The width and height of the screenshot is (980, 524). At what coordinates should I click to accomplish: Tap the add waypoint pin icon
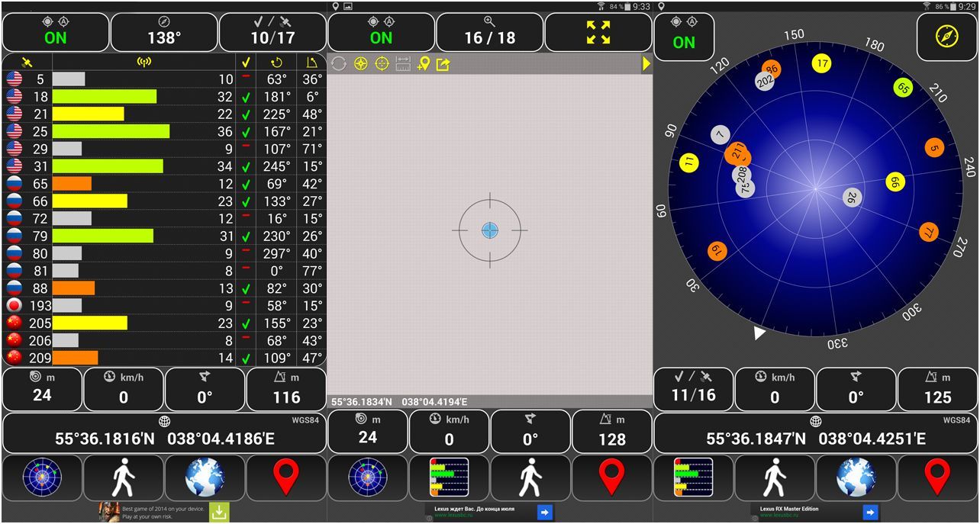point(423,64)
